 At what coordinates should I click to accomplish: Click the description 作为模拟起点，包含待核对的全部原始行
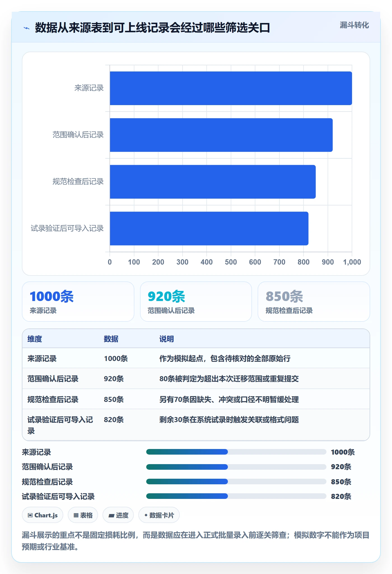225,358
